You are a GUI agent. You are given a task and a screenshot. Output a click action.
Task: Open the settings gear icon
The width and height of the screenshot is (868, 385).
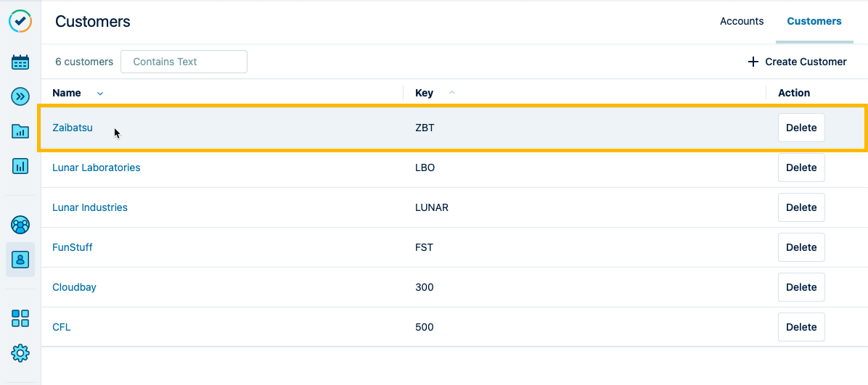pyautogui.click(x=20, y=353)
